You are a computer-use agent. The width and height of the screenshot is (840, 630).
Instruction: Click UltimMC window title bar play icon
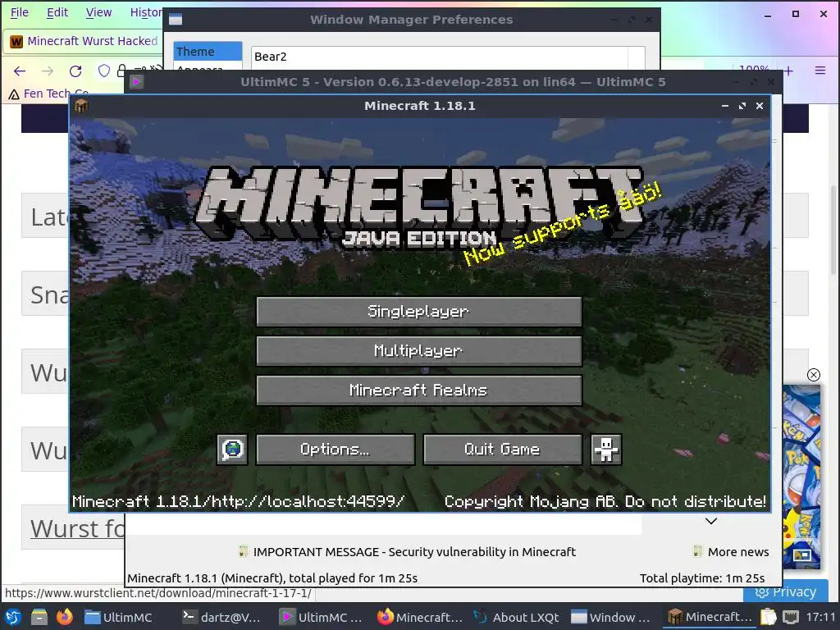coord(137,82)
